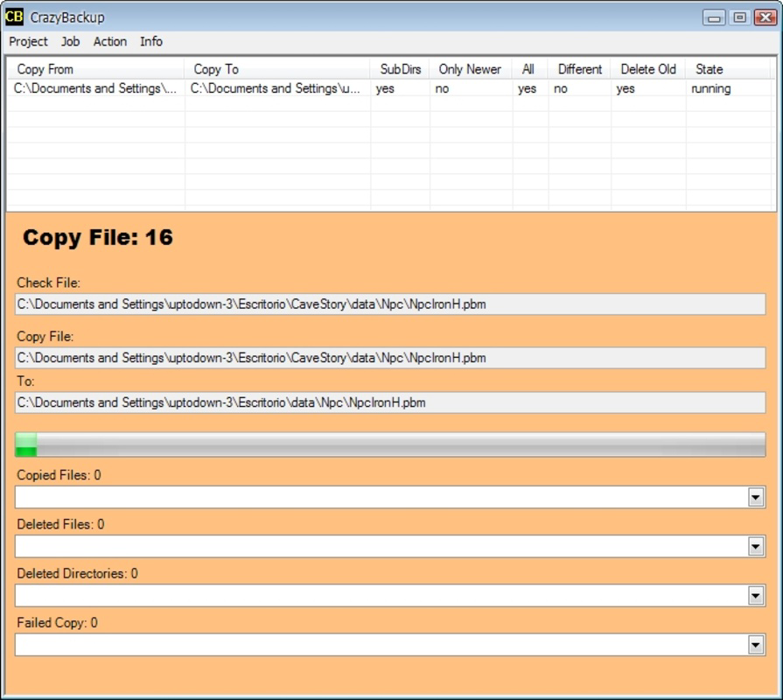Click the CrazyBackup CB title bar icon

point(14,17)
